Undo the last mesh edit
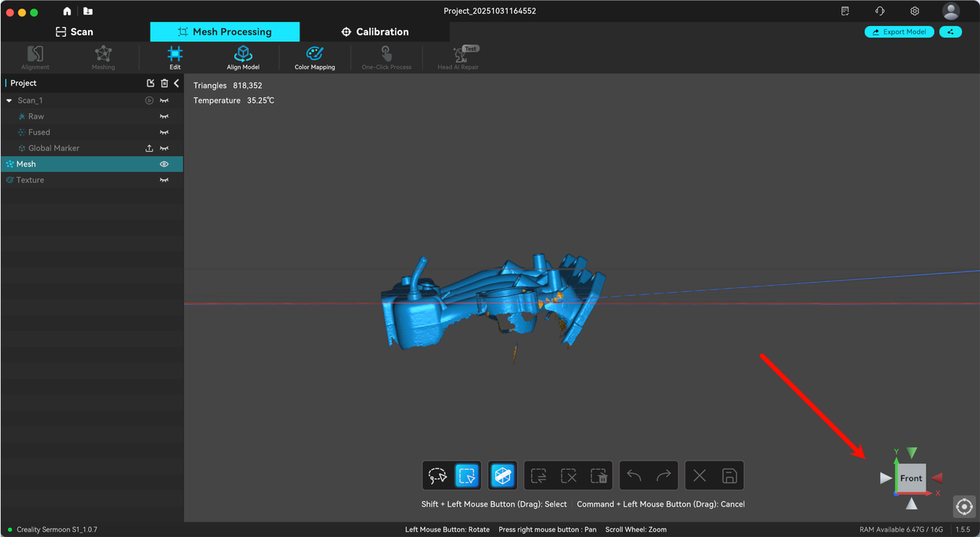The height and width of the screenshot is (537, 980). click(633, 475)
